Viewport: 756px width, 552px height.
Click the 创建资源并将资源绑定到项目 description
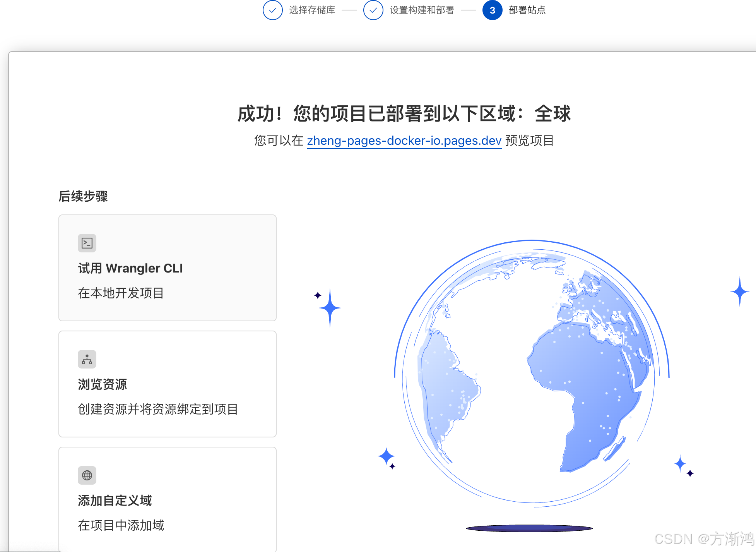158,409
